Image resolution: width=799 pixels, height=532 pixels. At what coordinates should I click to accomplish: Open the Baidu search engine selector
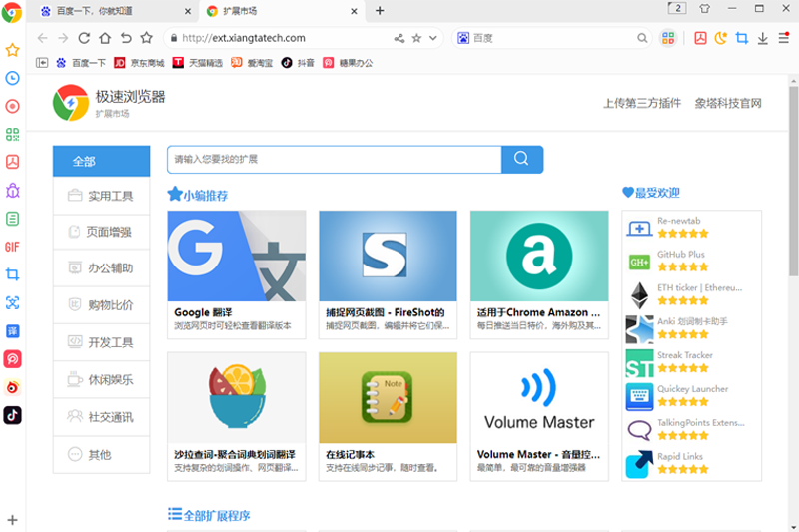coord(463,38)
